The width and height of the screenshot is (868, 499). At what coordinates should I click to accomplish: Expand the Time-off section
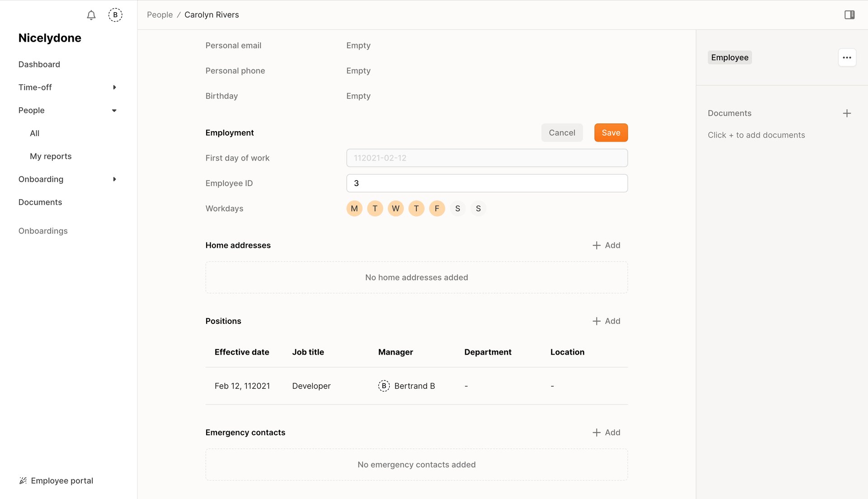[x=114, y=87]
